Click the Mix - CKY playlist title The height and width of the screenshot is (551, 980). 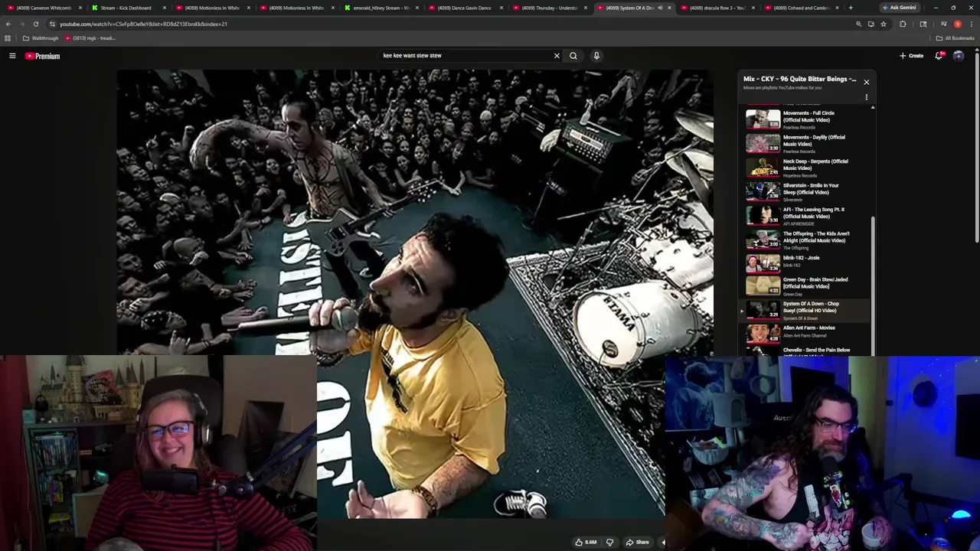(799, 79)
